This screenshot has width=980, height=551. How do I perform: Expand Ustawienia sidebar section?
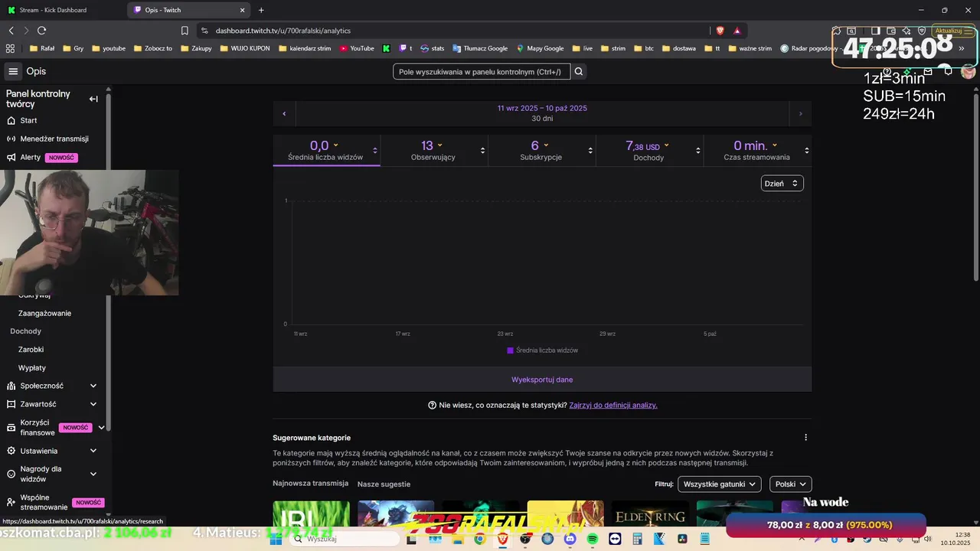(x=93, y=451)
